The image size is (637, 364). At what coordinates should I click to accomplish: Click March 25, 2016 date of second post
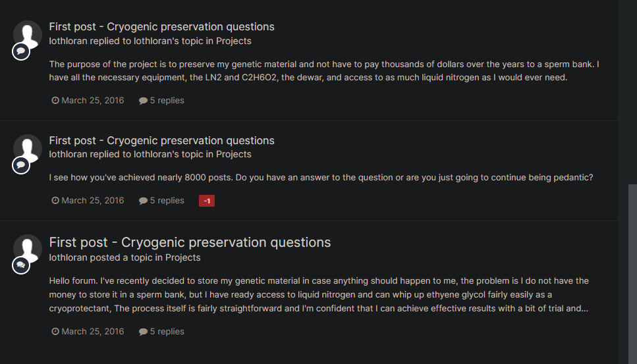tap(88, 201)
